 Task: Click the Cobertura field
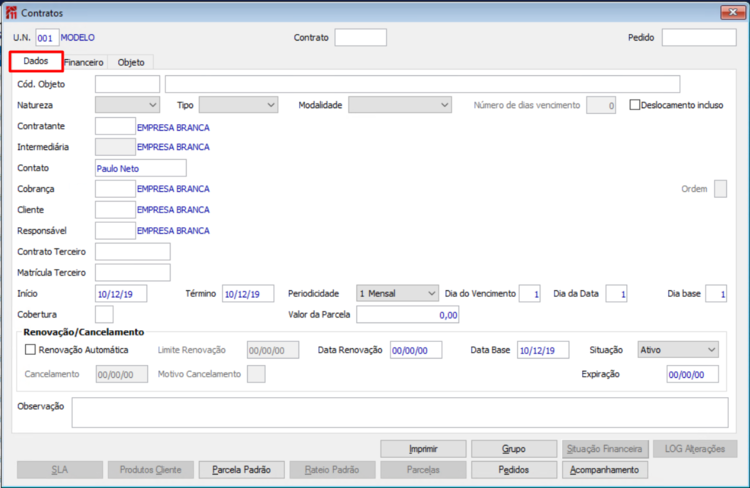[x=104, y=314]
